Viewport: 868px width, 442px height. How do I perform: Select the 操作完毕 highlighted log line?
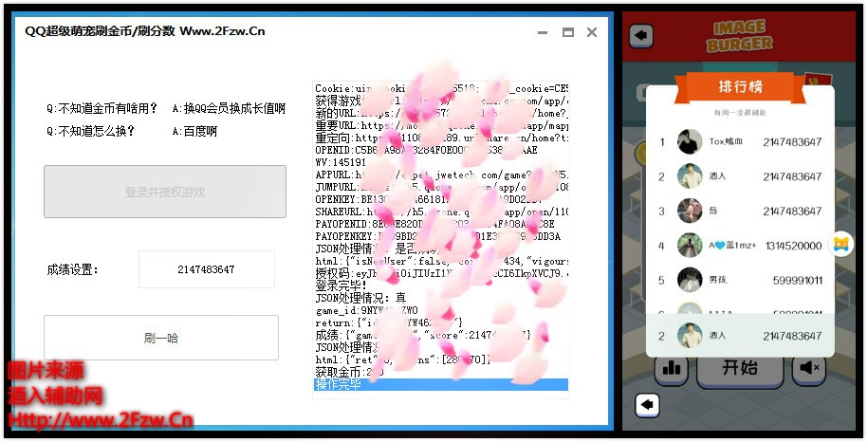441,384
